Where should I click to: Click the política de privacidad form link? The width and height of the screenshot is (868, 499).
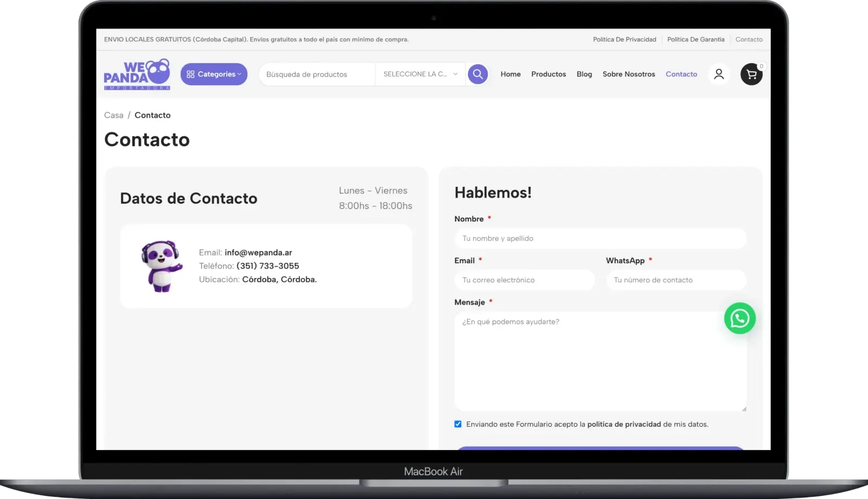[x=624, y=425]
